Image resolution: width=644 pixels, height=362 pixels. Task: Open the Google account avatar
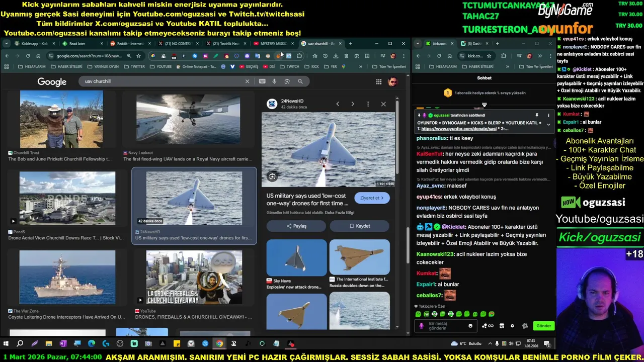[392, 81]
